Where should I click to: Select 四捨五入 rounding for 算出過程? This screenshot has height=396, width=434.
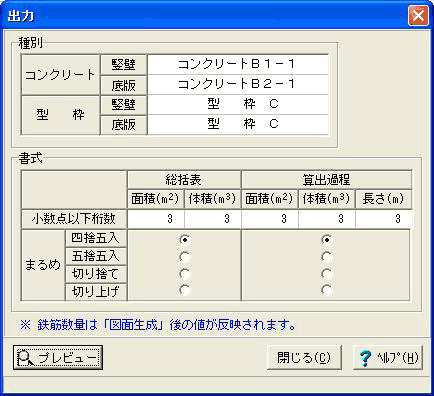click(x=327, y=239)
